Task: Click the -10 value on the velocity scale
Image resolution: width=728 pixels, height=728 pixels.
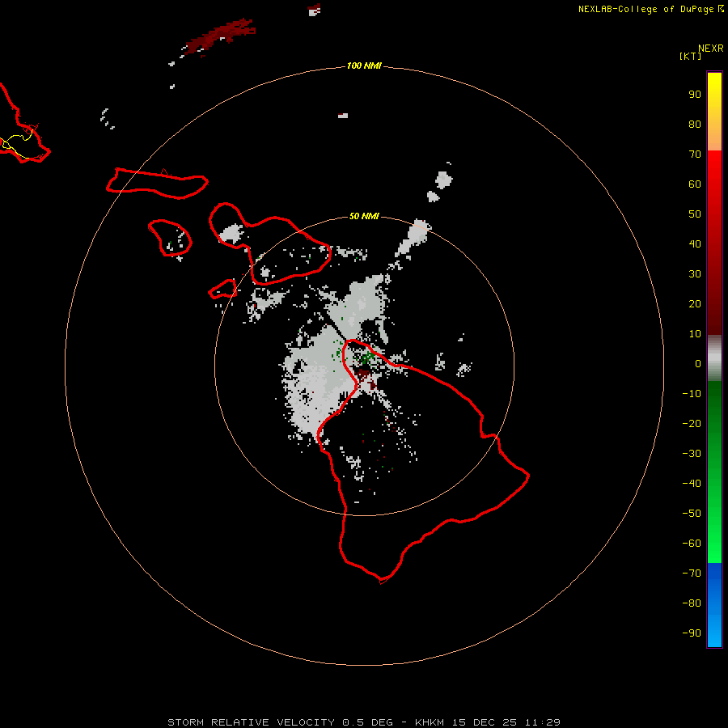Action: (x=692, y=394)
